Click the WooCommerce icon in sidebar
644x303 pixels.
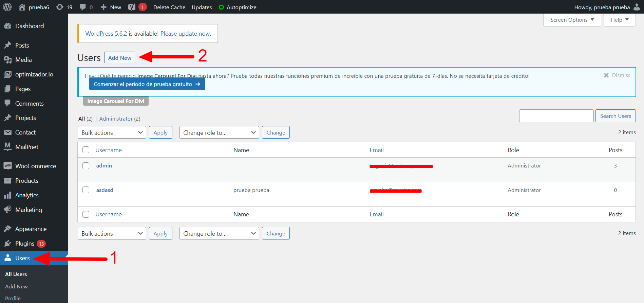(7, 166)
